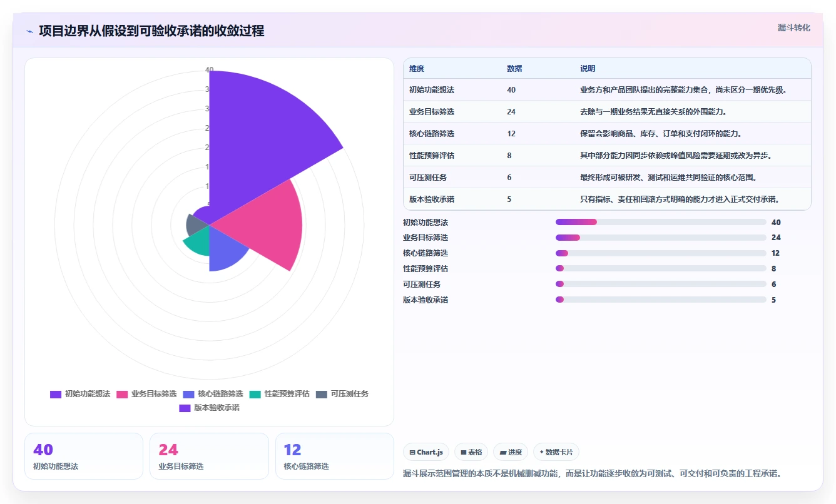The image size is (836, 504).
Task: Toggle the 初始功能想法 legend entry
Action: point(80,394)
